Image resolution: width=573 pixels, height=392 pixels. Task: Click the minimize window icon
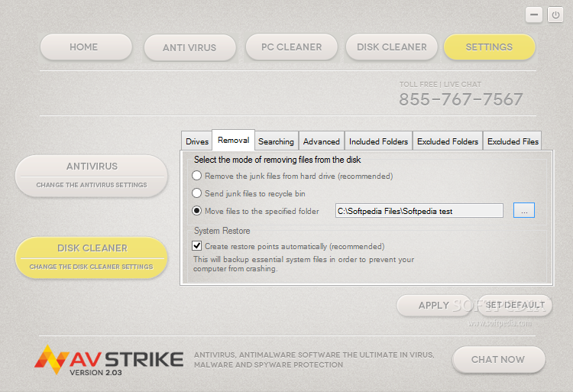click(x=534, y=15)
